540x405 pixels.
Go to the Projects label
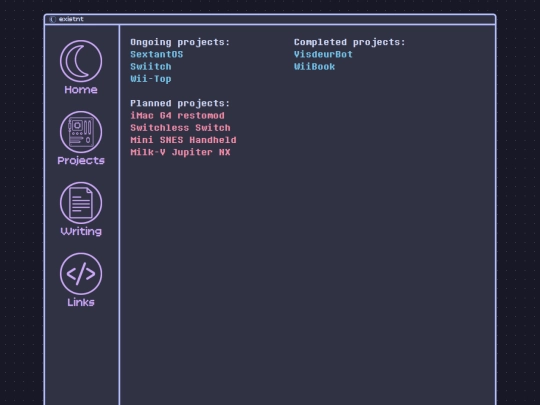(x=81, y=161)
